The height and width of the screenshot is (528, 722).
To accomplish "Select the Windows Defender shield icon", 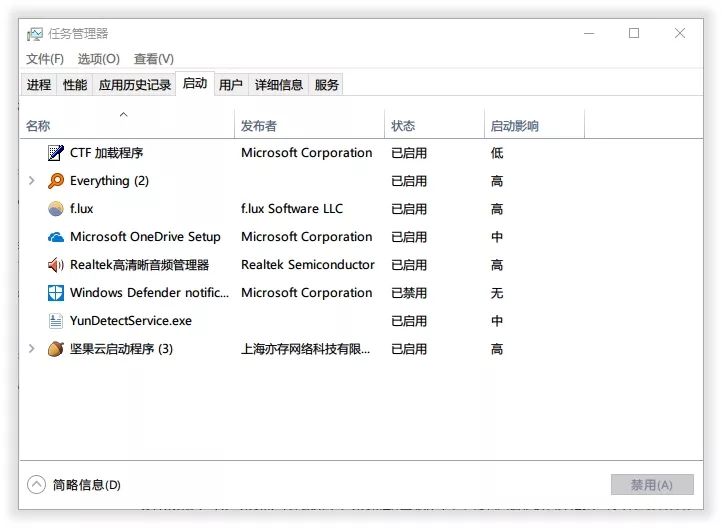I will tap(56, 293).
